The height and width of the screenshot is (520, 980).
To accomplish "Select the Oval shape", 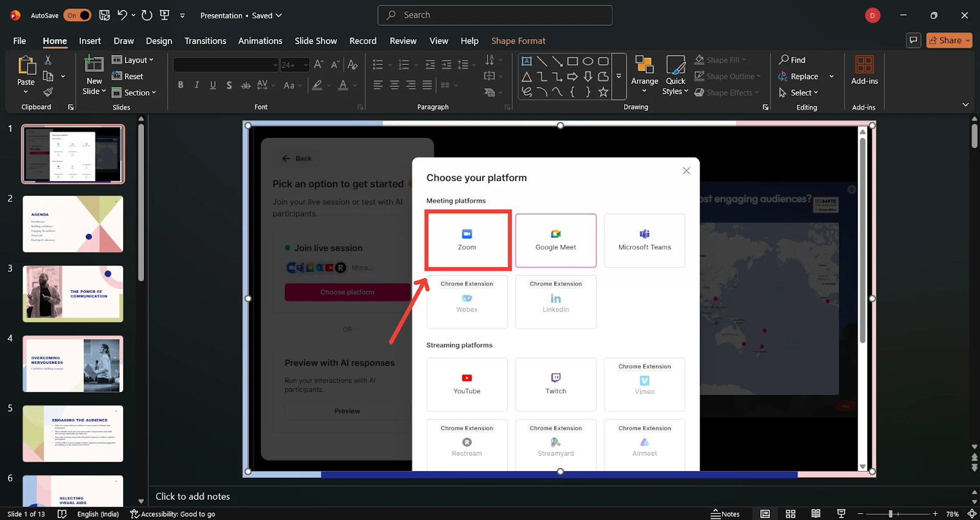I will 588,61.
